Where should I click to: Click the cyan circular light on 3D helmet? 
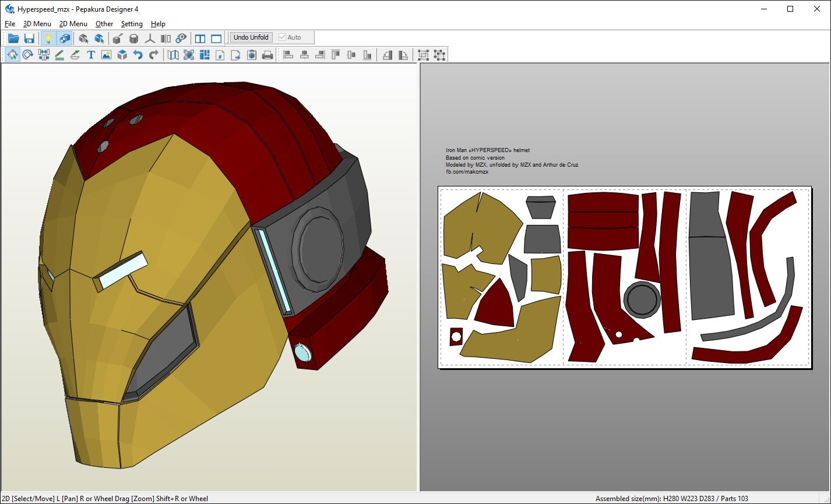click(304, 352)
